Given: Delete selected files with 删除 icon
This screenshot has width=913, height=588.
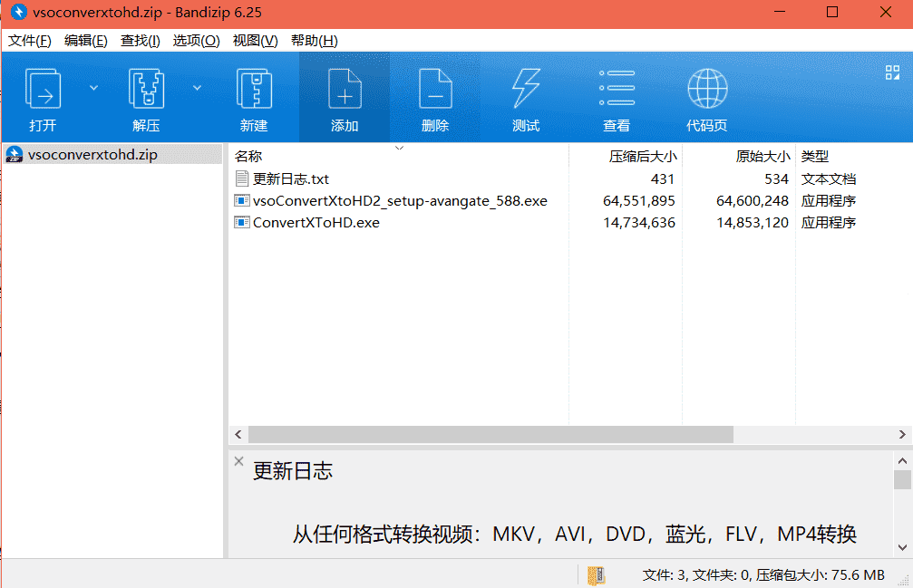Looking at the screenshot, I should click(435, 98).
